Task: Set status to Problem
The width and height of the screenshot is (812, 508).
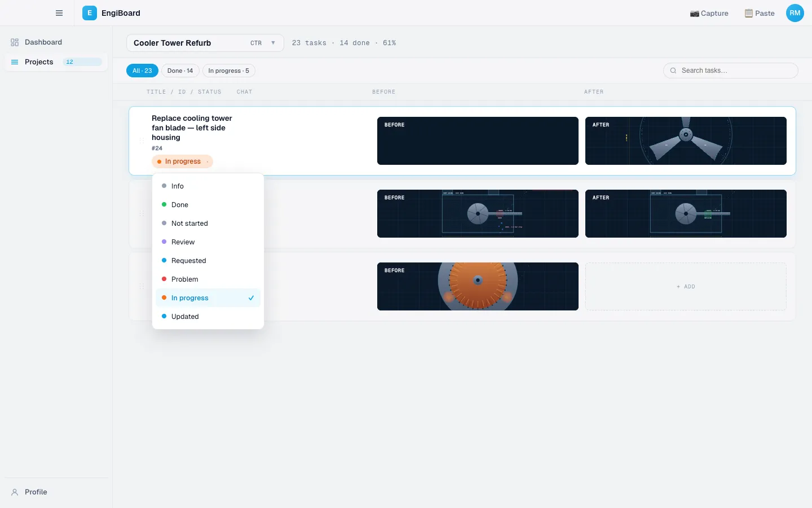Action: click(208, 279)
